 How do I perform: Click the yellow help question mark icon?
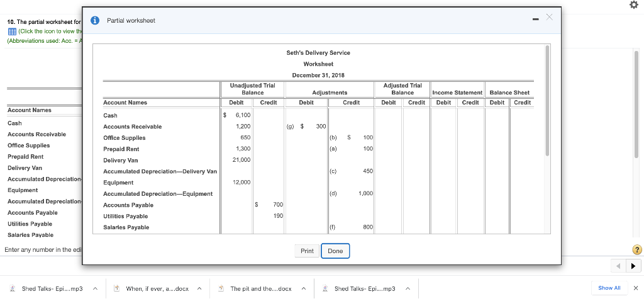point(636,249)
